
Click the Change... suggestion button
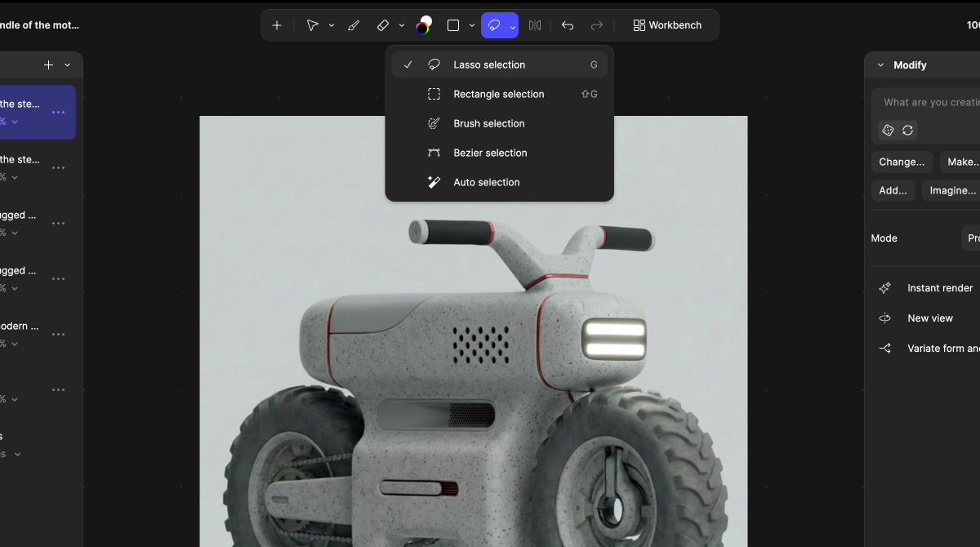click(x=902, y=162)
